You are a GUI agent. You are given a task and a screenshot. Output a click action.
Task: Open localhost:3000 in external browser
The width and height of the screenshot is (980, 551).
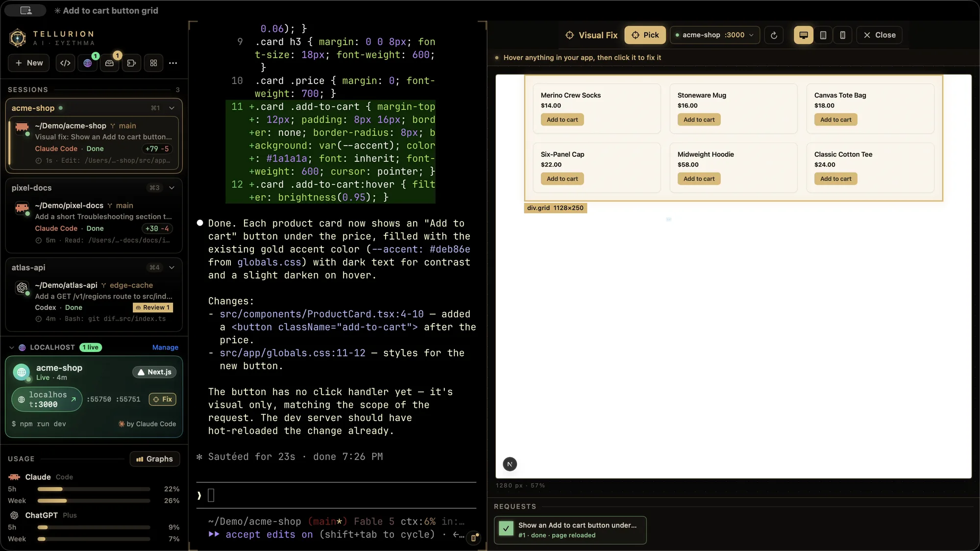pos(47,399)
